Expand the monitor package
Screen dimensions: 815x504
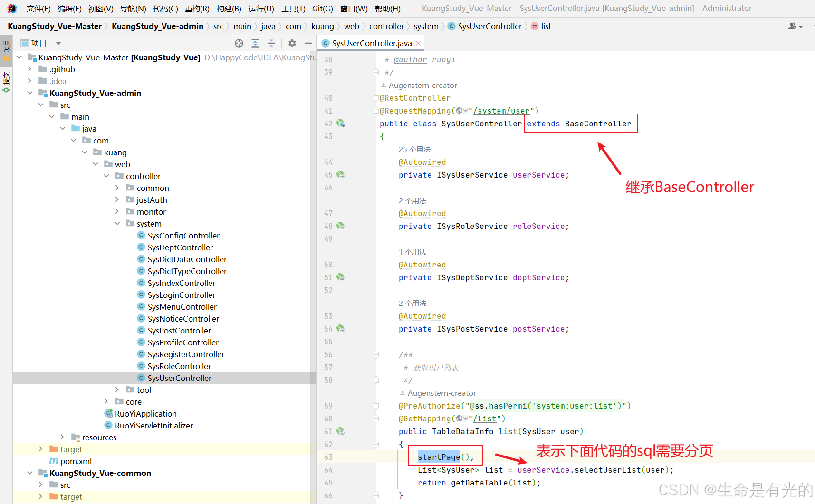(x=117, y=212)
